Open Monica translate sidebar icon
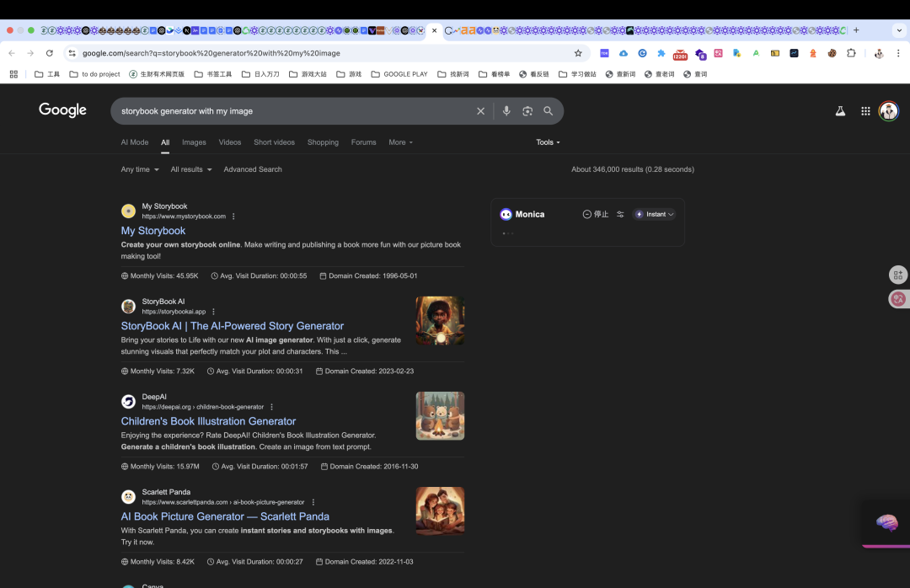 click(x=898, y=299)
